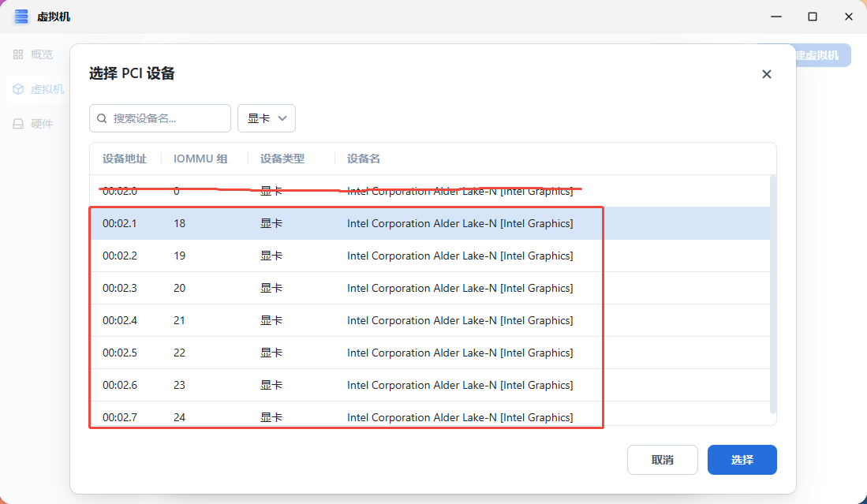Image resolution: width=867 pixels, height=504 pixels.
Task: Select device row 00:02.2
Action: tap(430, 256)
